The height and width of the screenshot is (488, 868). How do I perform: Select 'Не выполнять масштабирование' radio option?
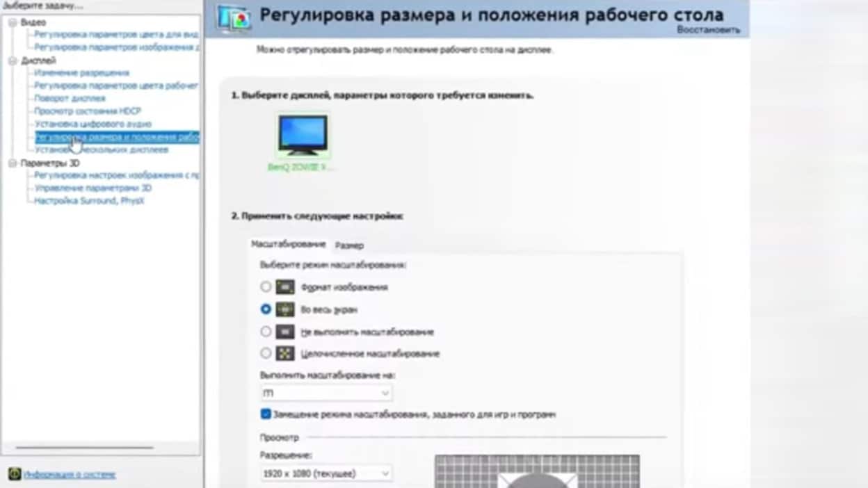(x=266, y=332)
